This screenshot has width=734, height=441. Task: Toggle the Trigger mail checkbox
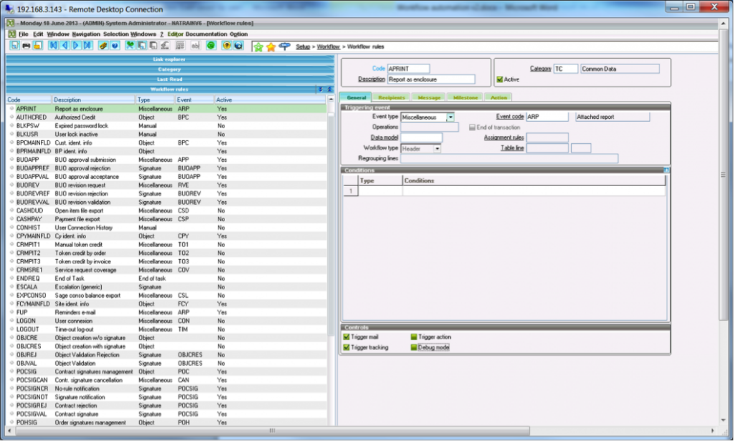(347, 339)
